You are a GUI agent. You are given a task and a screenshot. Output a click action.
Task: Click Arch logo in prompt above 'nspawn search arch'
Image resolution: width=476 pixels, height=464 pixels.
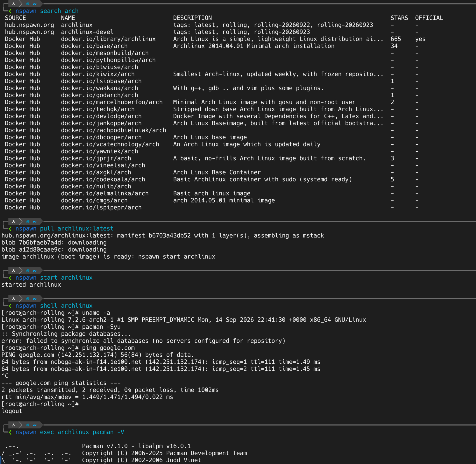[x=14, y=4]
